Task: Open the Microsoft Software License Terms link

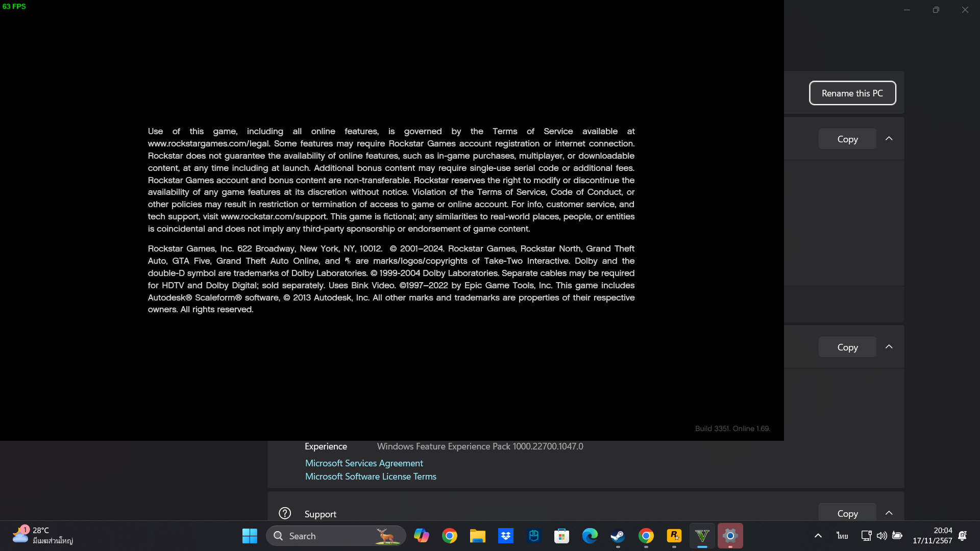Action: point(371,476)
